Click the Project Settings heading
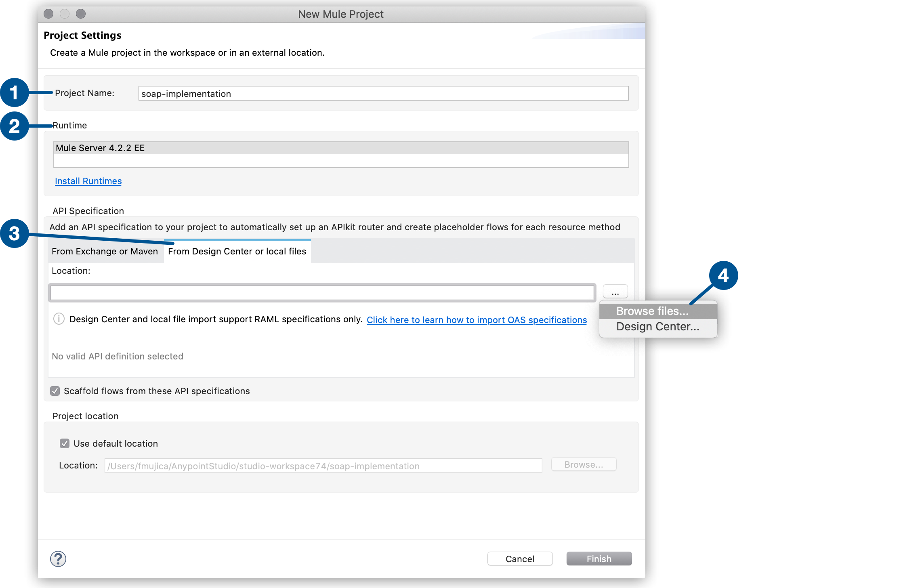Viewport: 903px width, 588px height. [x=82, y=36]
